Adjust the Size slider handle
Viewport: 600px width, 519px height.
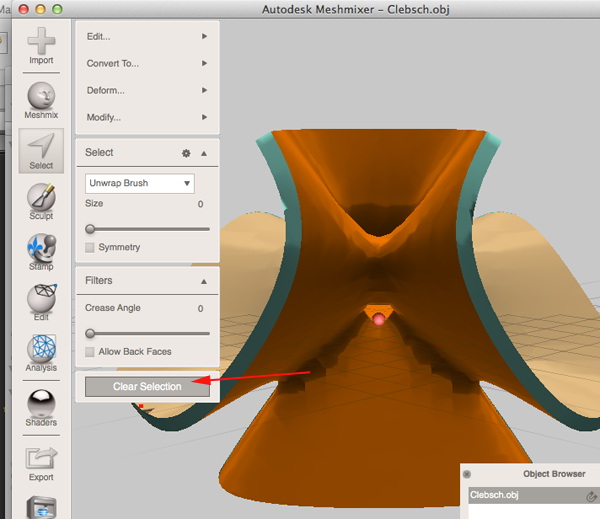90,229
